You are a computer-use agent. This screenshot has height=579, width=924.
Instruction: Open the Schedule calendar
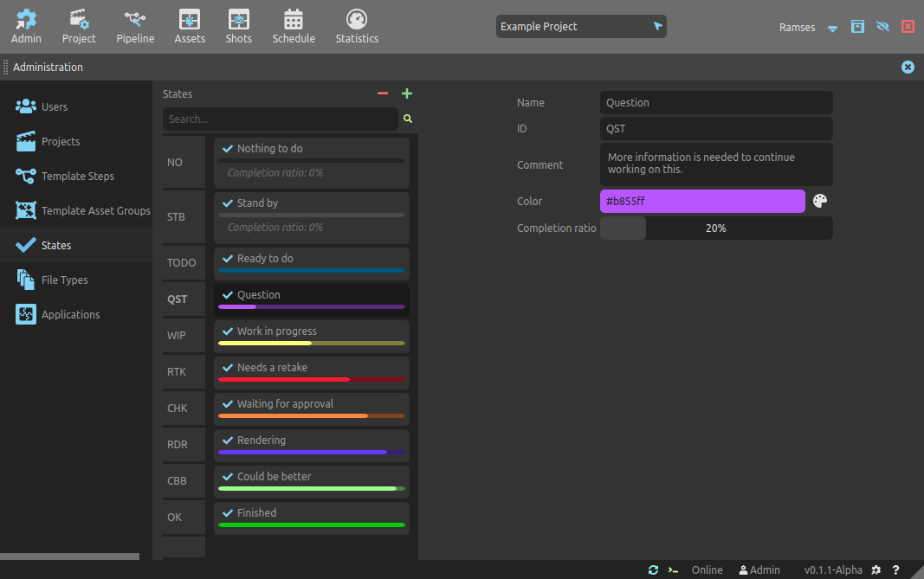pos(294,26)
